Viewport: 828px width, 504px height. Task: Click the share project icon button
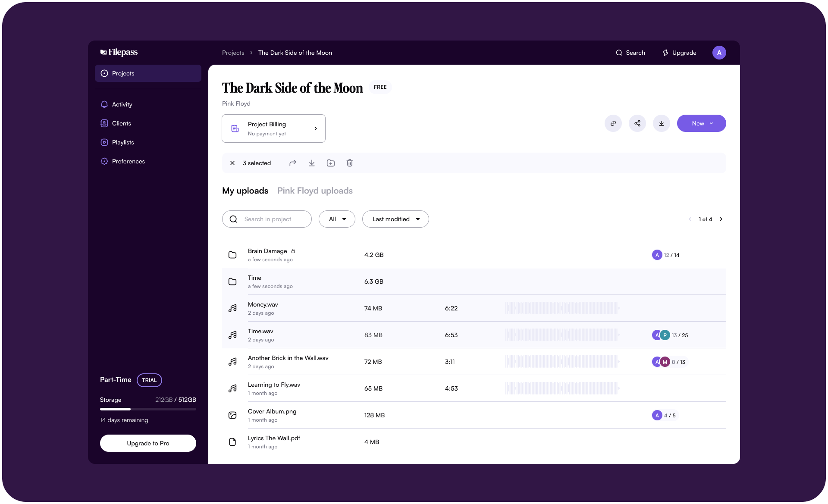(637, 123)
